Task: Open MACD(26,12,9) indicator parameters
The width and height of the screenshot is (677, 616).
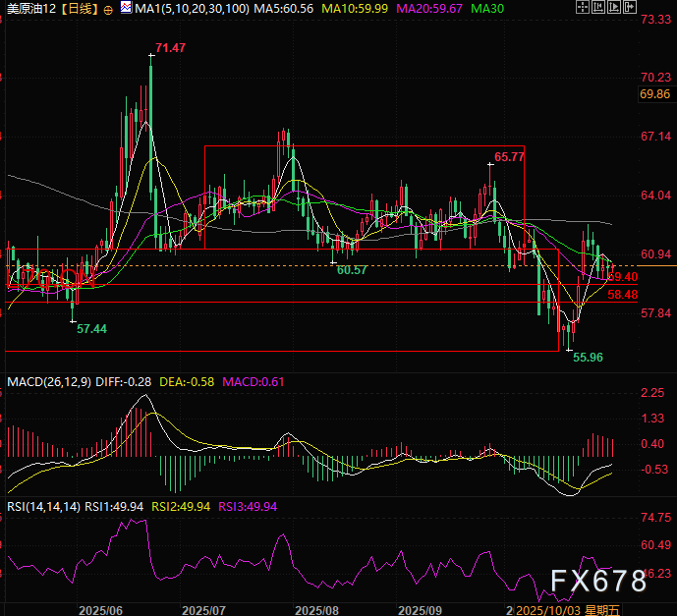Action: (x=48, y=381)
